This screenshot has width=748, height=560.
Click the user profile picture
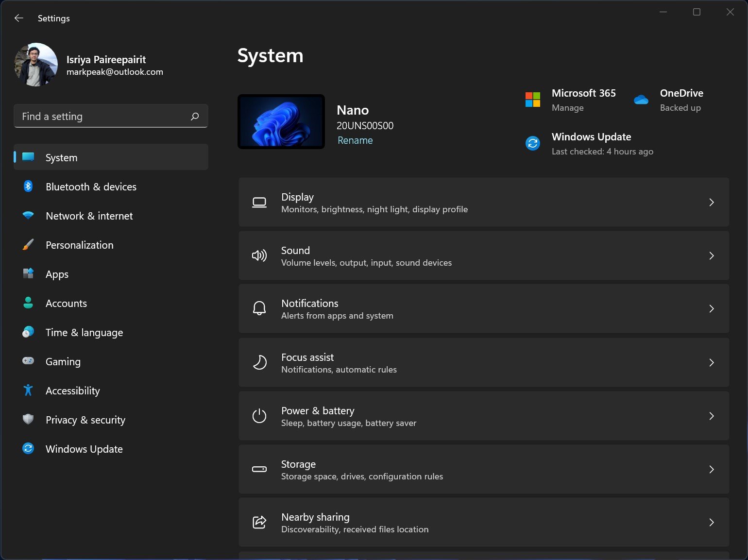[36, 65]
